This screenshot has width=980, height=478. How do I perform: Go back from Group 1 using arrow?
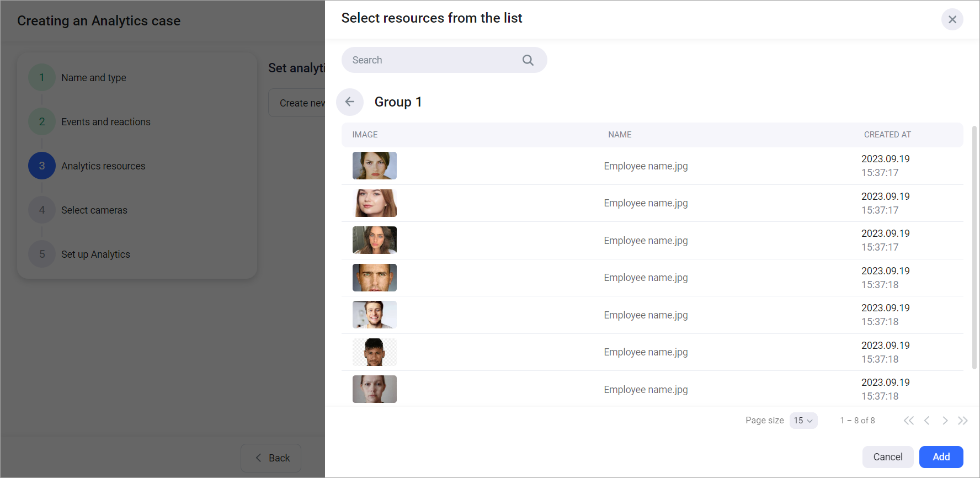[350, 102]
